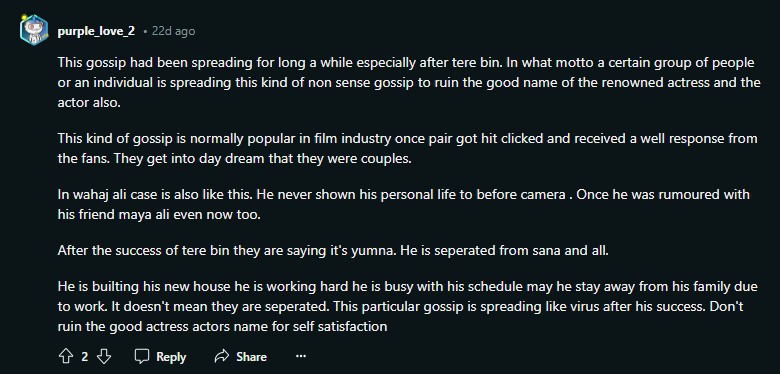Screen dimensions: 780x374
Task: Click the paragraph starting "In wahaj ali case"
Action: 403,204
